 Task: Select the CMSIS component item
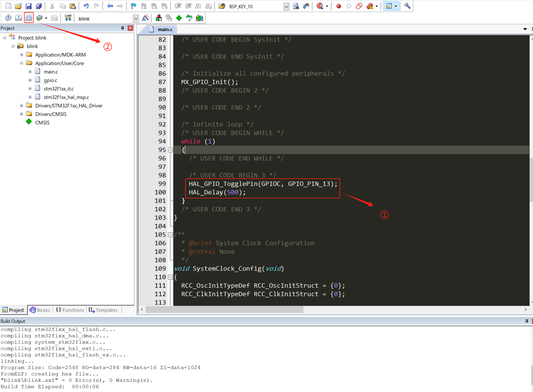(42, 122)
